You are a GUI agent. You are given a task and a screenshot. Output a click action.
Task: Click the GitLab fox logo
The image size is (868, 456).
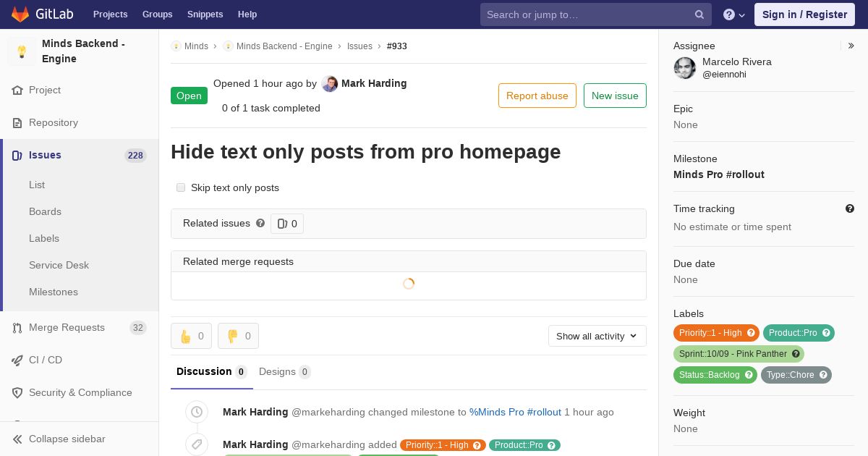pyautogui.click(x=20, y=14)
